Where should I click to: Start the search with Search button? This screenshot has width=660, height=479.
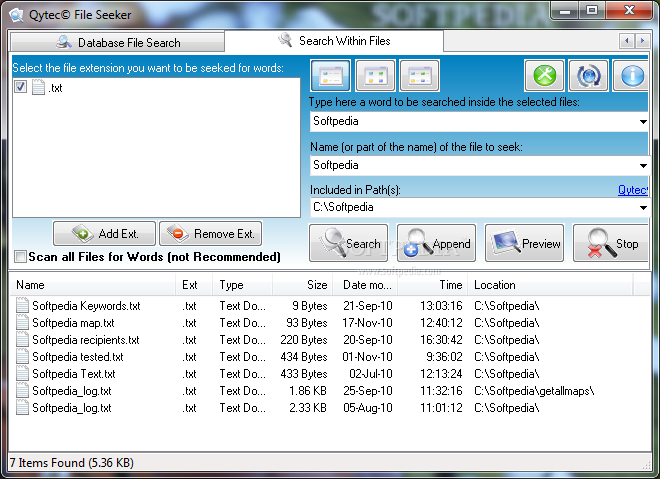[x=349, y=243]
